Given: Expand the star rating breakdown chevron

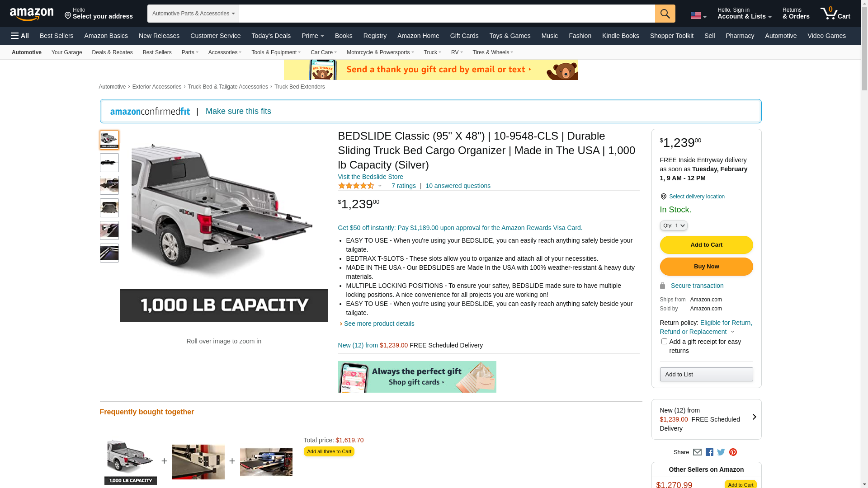Looking at the screenshot, I should click(x=380, y=186).
